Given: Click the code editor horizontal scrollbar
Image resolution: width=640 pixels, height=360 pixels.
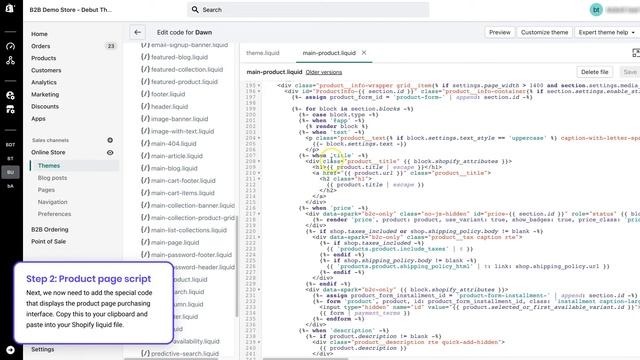Looking at the screenshot, I should 306,359.
